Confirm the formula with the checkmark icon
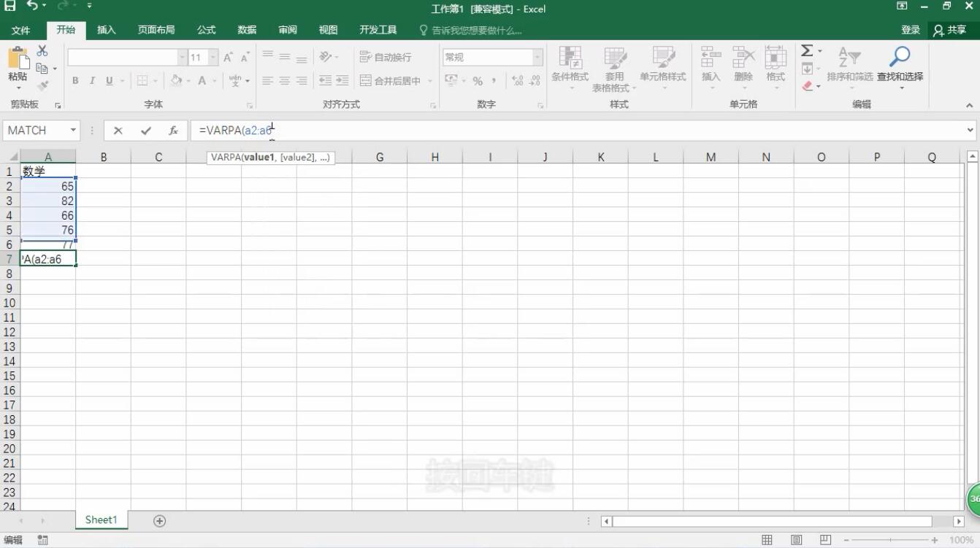This screenshot has height=548, width=980. [146, 131]
